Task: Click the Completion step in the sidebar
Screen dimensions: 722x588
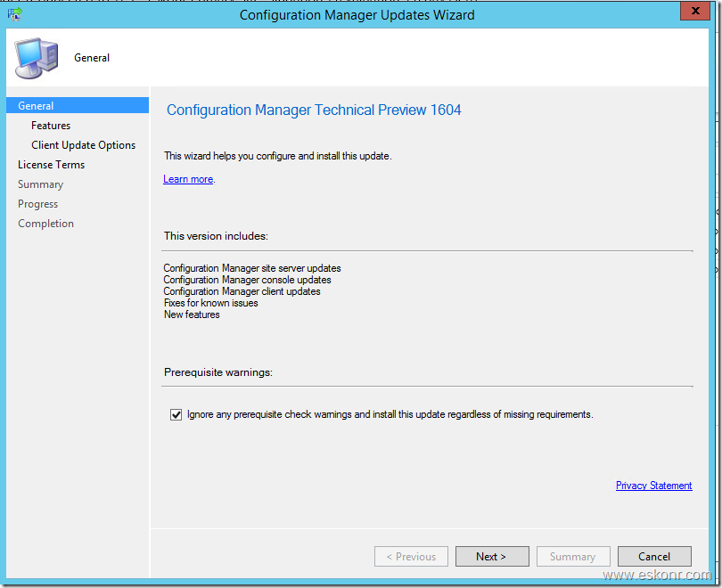Action: pos(45,224)
